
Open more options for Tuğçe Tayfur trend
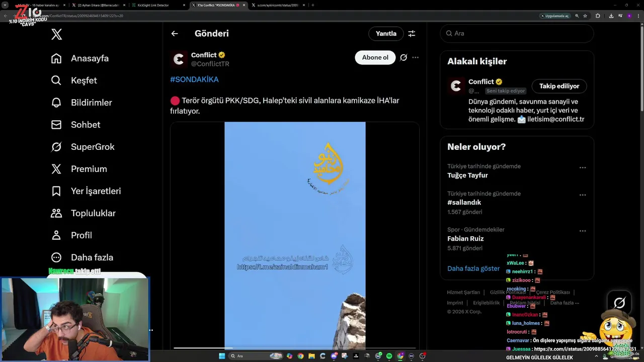pos(583,167)
